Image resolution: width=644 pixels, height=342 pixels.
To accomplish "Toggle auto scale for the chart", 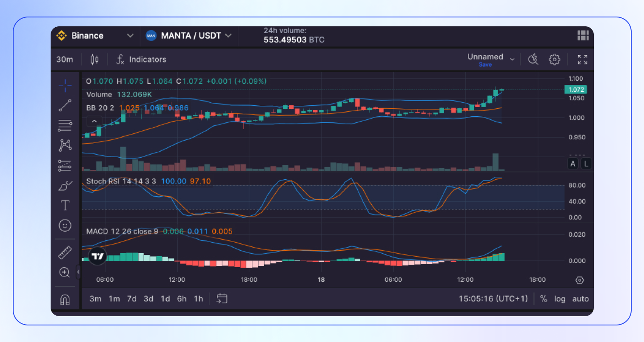I will coord(580,299).
